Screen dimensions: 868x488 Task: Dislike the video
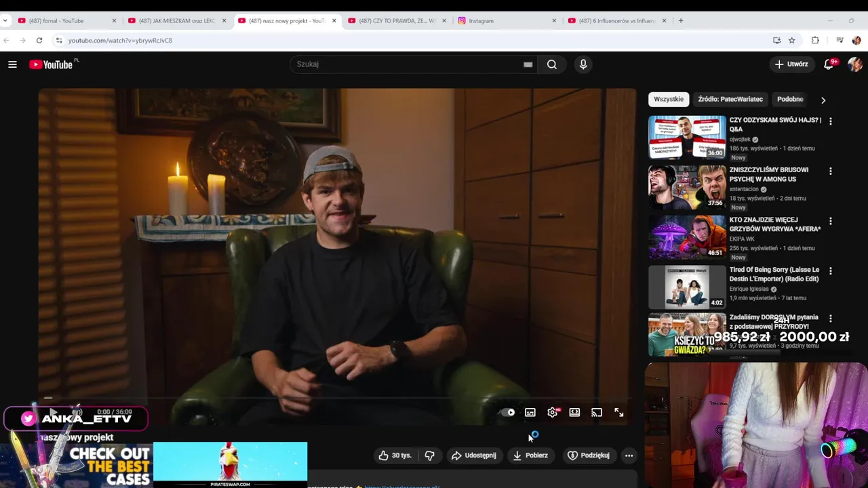coord(430,455)
